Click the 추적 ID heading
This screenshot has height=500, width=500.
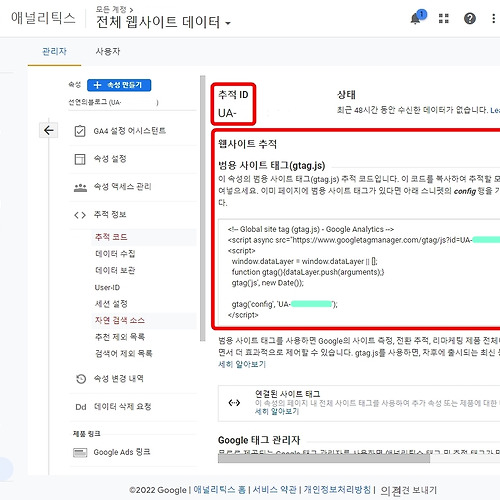coord(233,95)
